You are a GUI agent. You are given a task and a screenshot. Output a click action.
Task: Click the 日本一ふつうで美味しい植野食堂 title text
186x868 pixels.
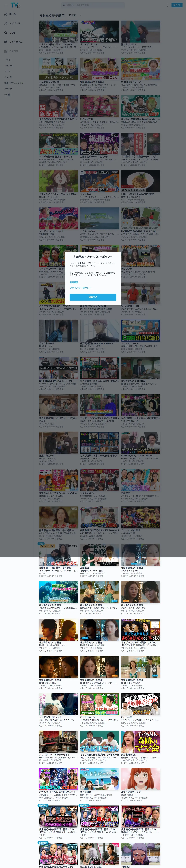coord(137,194)
